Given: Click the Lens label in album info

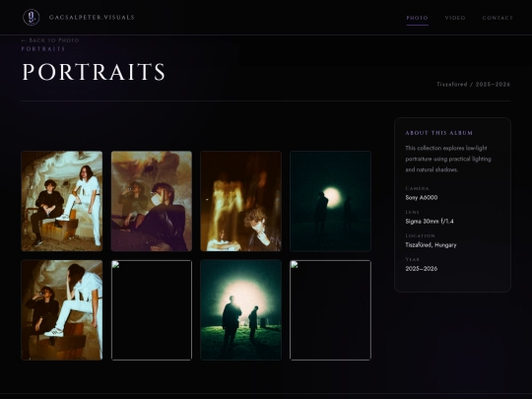Looking at the screenshot, I should pos(412,212).
